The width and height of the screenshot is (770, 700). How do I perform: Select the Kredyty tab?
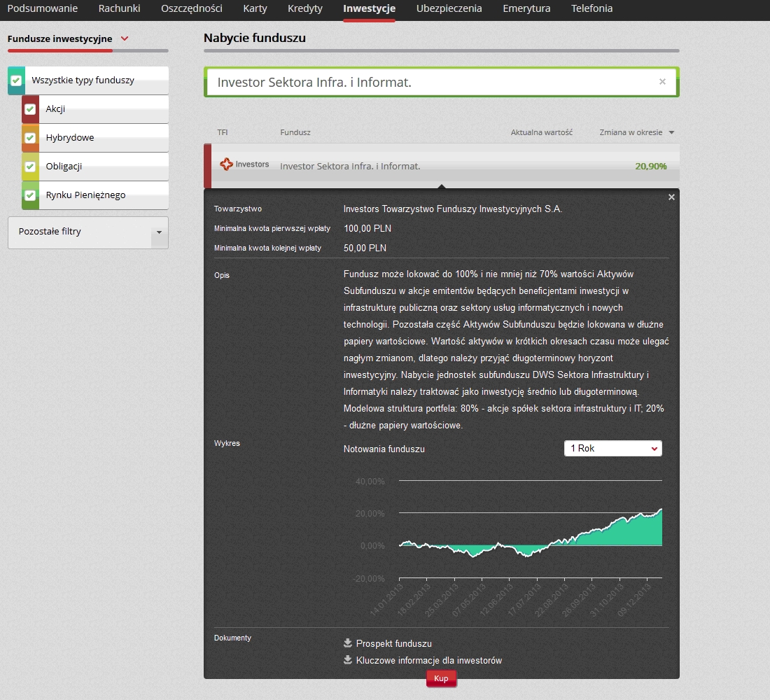click(x=305, y=8)
